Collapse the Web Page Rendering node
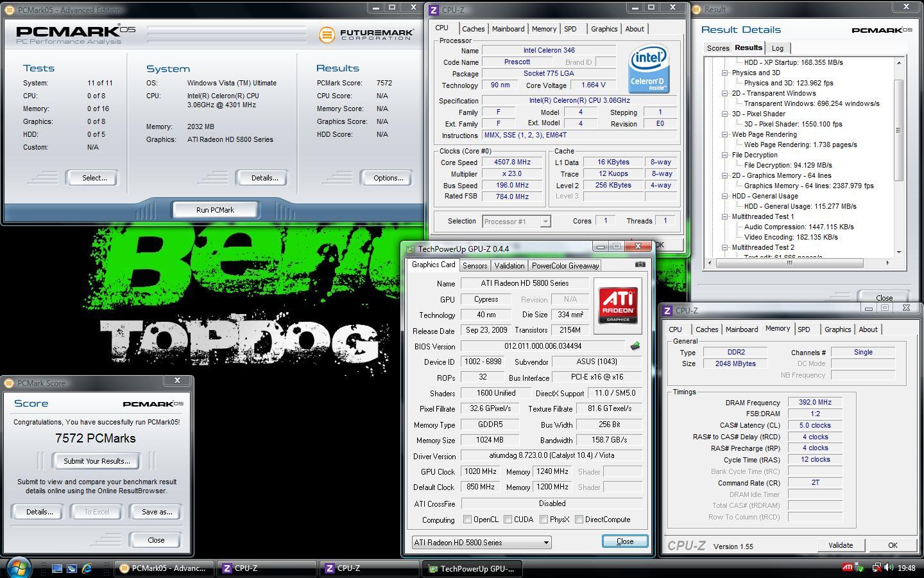Image resolution: width=924 pixels, height=578 pixels. click(725, 135)
